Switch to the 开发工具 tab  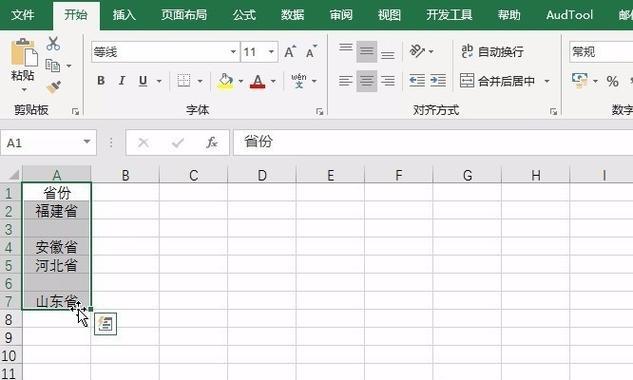click(x=449, y=15)
